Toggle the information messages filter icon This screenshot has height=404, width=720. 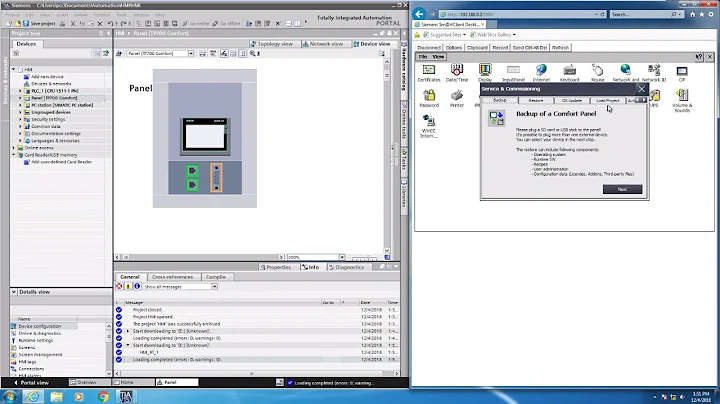coord(137,286)
